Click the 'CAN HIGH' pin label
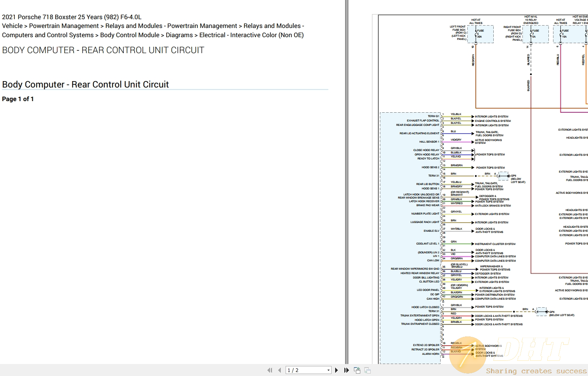Screen dimensions: 588x376 point(433,299)
